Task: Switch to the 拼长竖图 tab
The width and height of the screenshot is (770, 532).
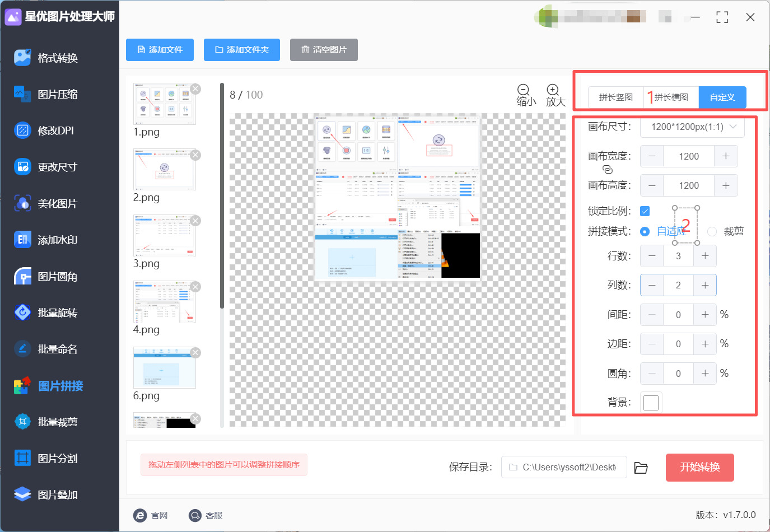Action: tap(616, 97)
